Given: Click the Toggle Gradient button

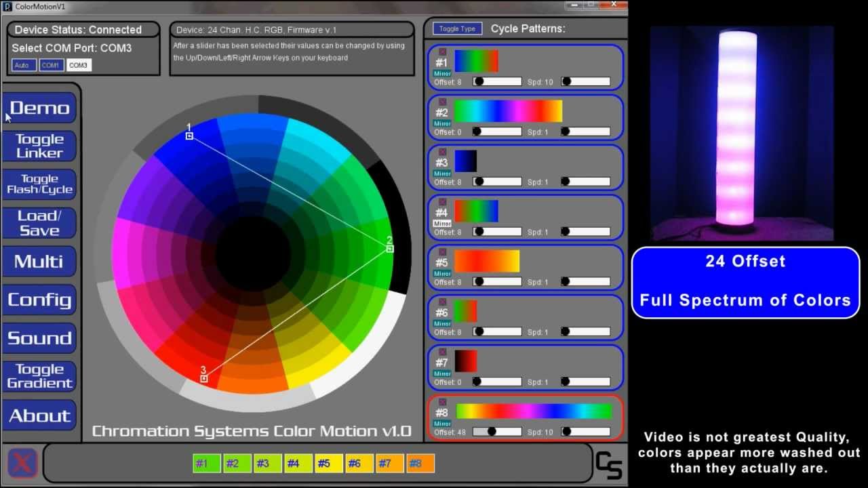Looking at the screenshot, I should tap(39, 376).
